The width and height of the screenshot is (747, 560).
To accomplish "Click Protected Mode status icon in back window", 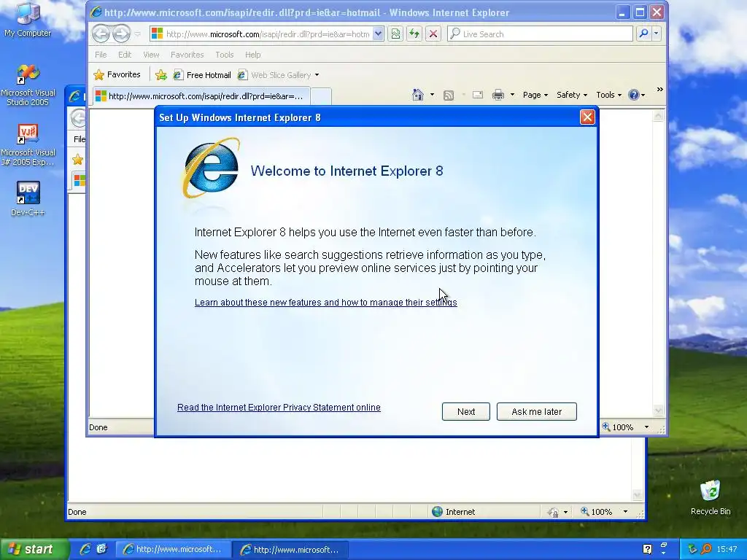I will tap(553, 512).
